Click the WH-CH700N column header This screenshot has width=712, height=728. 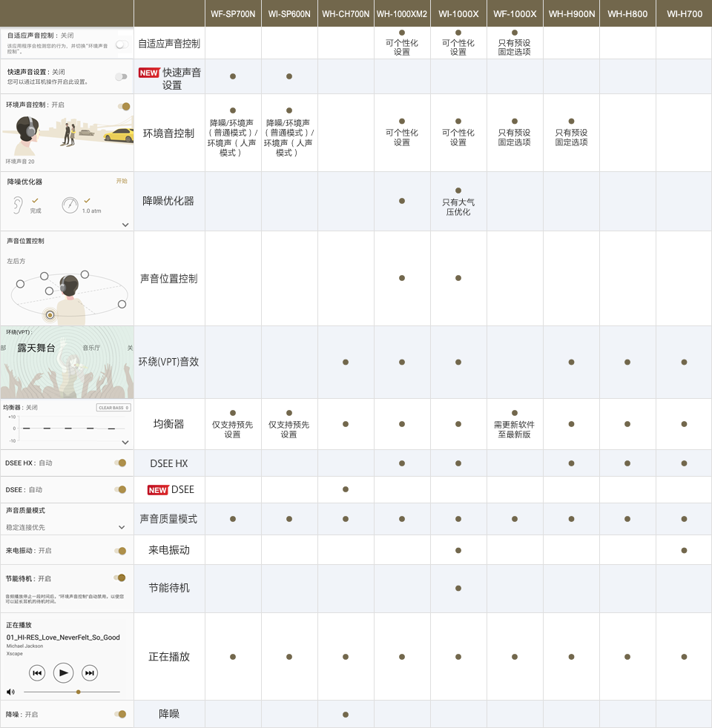pyautogui.click(x=346, y=14)
